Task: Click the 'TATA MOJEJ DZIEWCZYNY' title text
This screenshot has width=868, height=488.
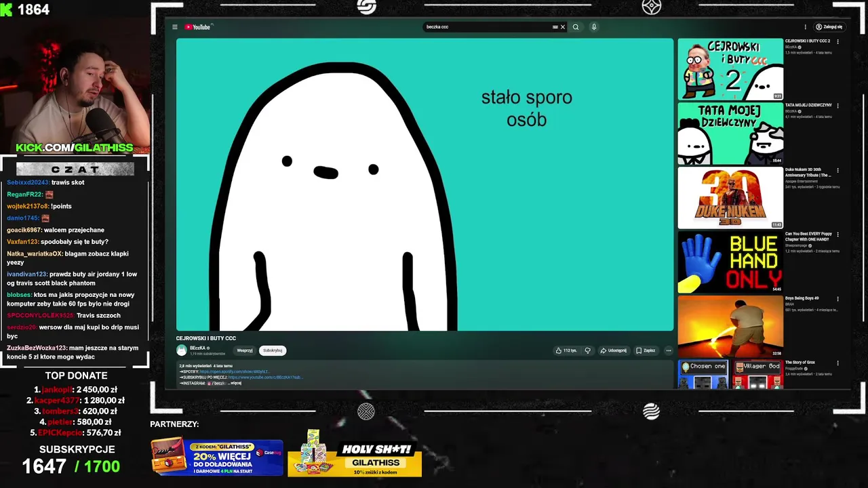Action: (808, 105)
